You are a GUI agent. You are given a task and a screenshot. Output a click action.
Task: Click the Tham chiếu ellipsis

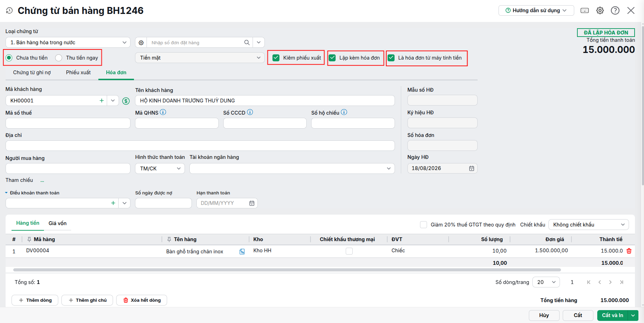click(42, 180)
